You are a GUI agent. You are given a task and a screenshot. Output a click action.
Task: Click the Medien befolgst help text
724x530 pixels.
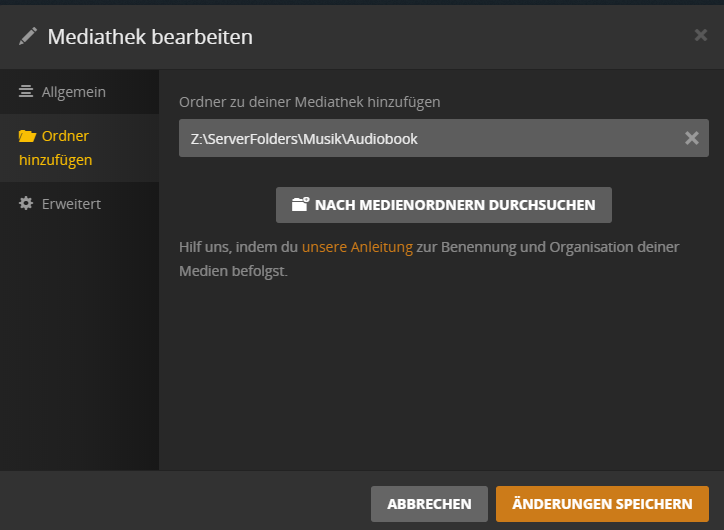pyautogui.click(x=233, y=271)
